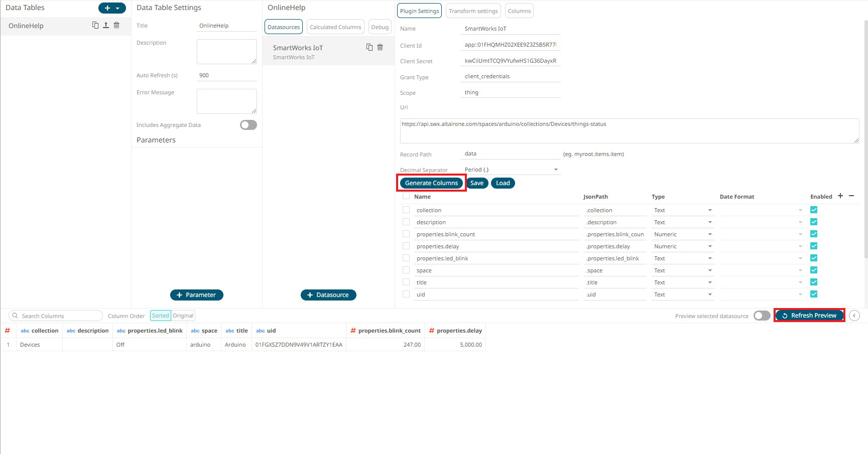Open the Debug tab
Viewport: 868px width, 454px height.
[x=380, y=27]
